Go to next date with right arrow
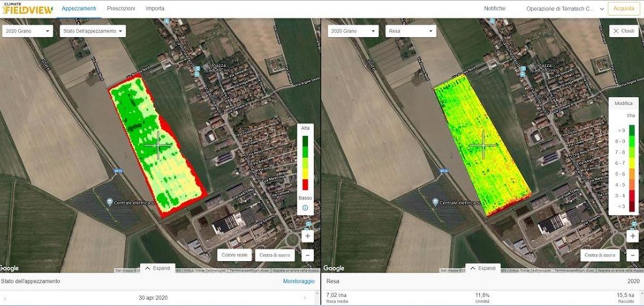 coord(305,298)
